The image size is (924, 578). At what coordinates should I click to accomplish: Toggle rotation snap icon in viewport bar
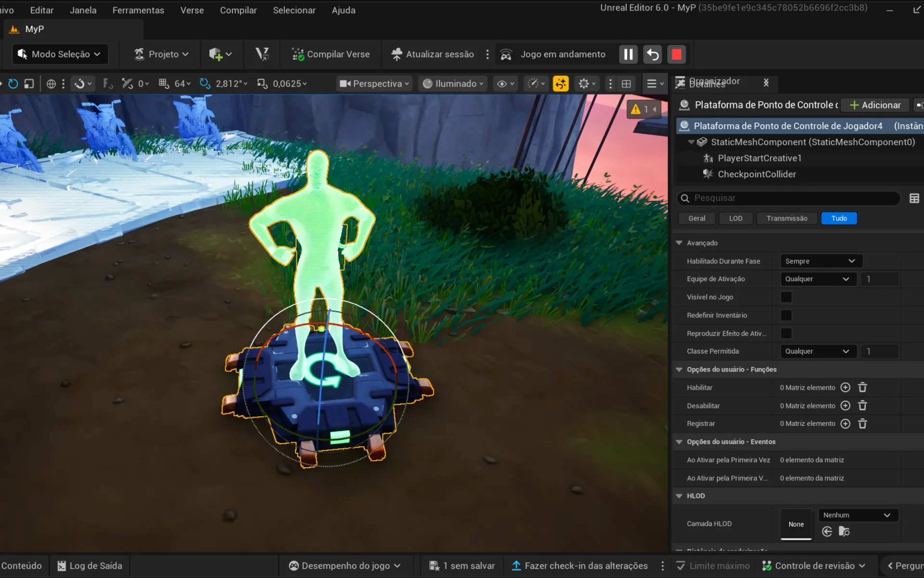click(205, 84)
